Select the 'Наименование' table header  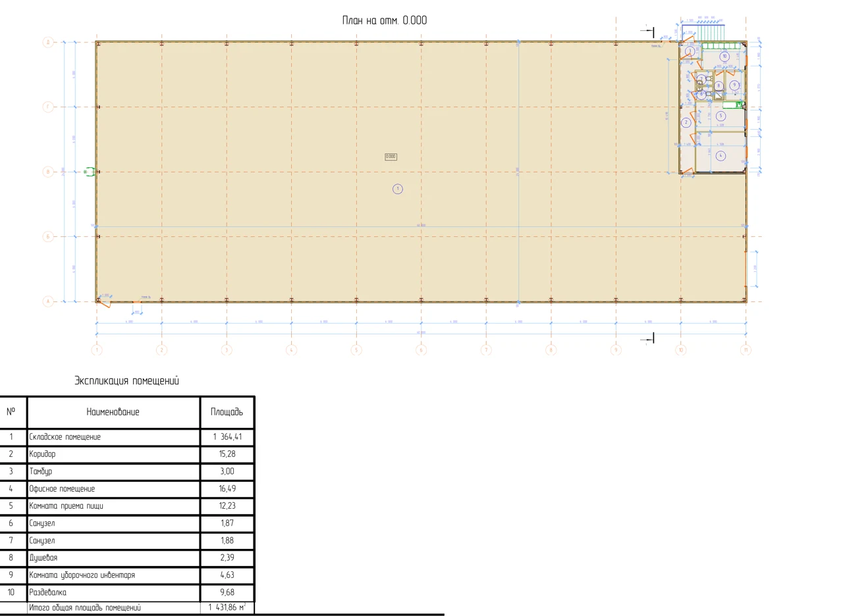pos(113,412)
